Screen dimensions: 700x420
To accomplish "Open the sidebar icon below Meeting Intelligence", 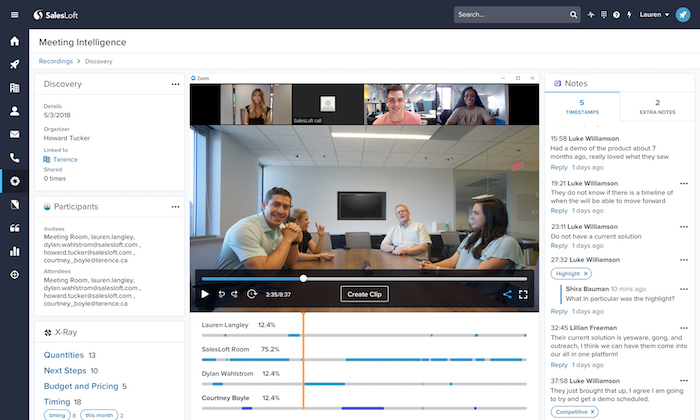I will [15, 204].
